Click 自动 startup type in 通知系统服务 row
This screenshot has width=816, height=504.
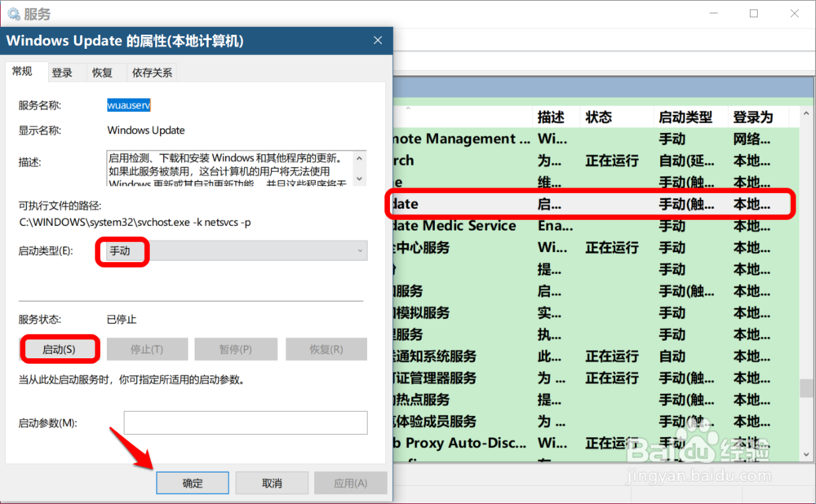click(672, 356)
